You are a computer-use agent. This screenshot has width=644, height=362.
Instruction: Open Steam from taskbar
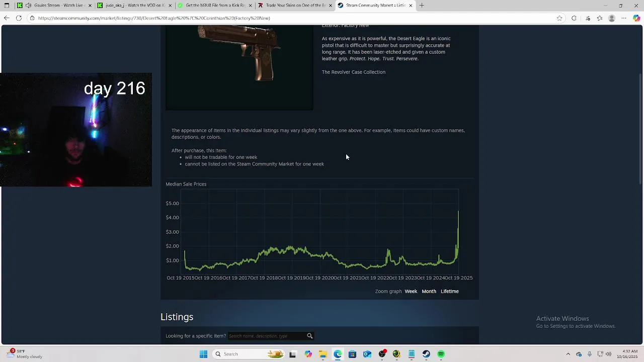click(426, 354)
